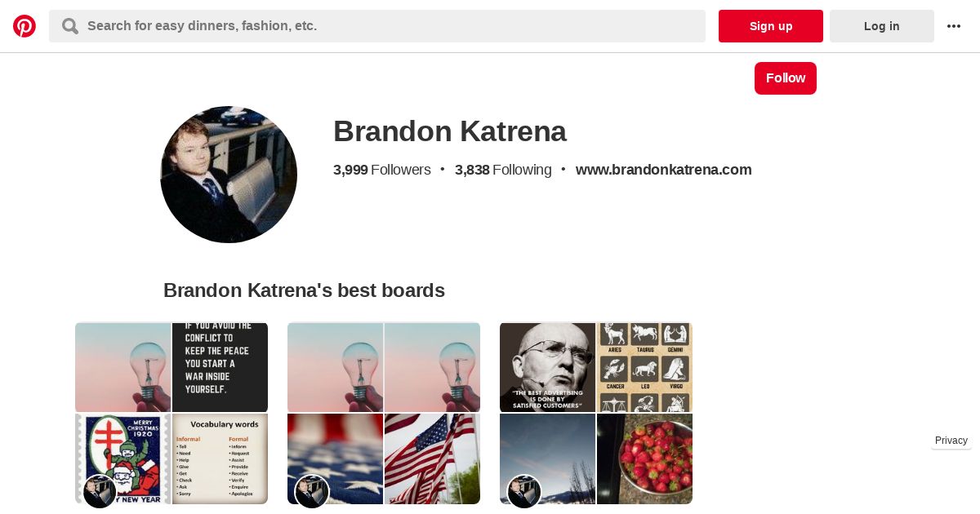Click avatar icon on flag board
The width and height of the screenshot is (980, 514).
tap(312, 491)
